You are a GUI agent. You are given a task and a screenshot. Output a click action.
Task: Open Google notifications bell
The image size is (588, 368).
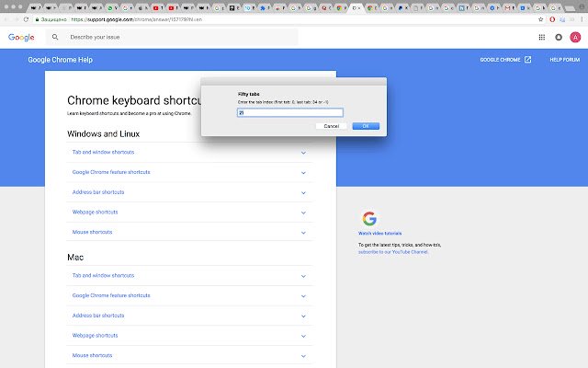tap(559, 37)
